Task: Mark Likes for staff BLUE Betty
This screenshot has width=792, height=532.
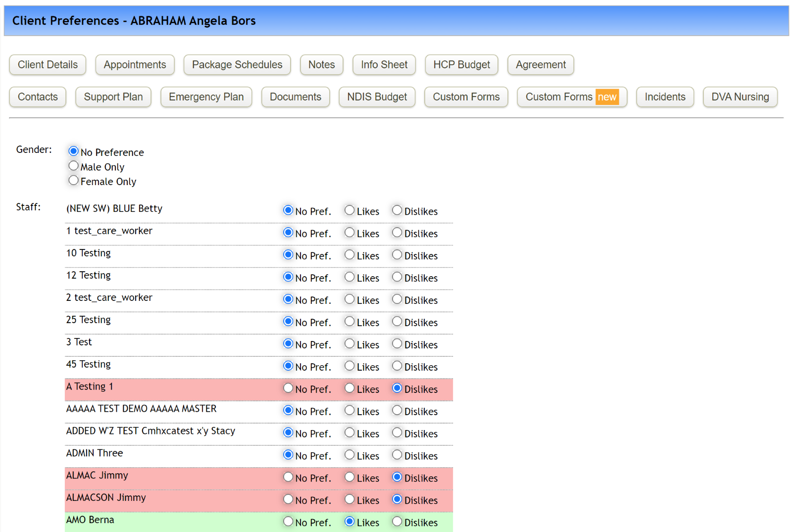Action: pos(349,210)
